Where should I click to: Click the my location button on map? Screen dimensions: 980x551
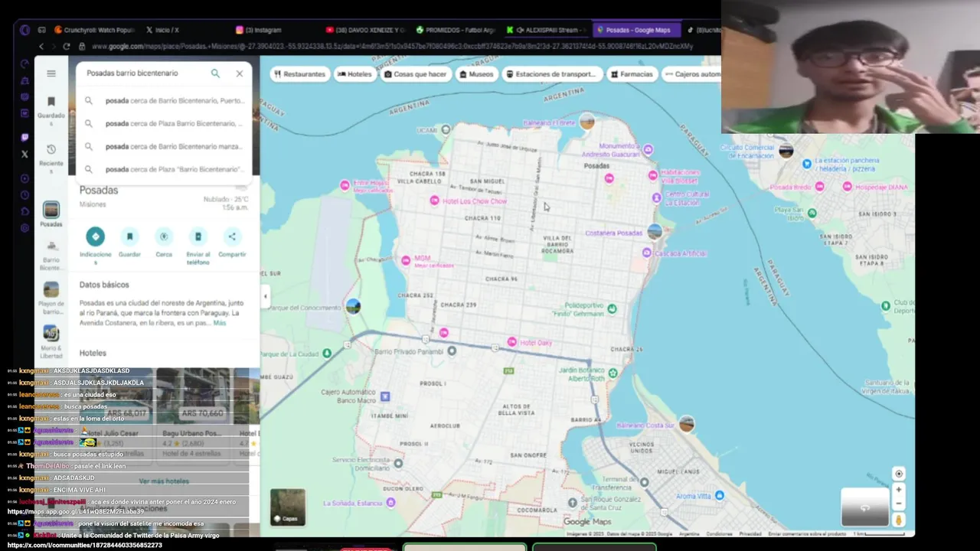[899, 474]
